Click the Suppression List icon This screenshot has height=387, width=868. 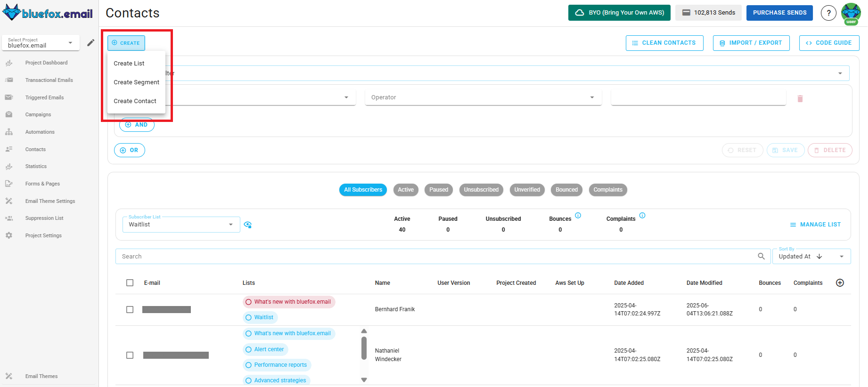pos(9,218)
